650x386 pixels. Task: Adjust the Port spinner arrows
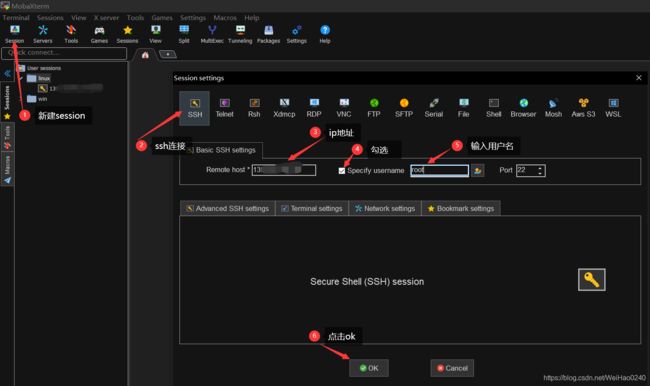[540, 170]
